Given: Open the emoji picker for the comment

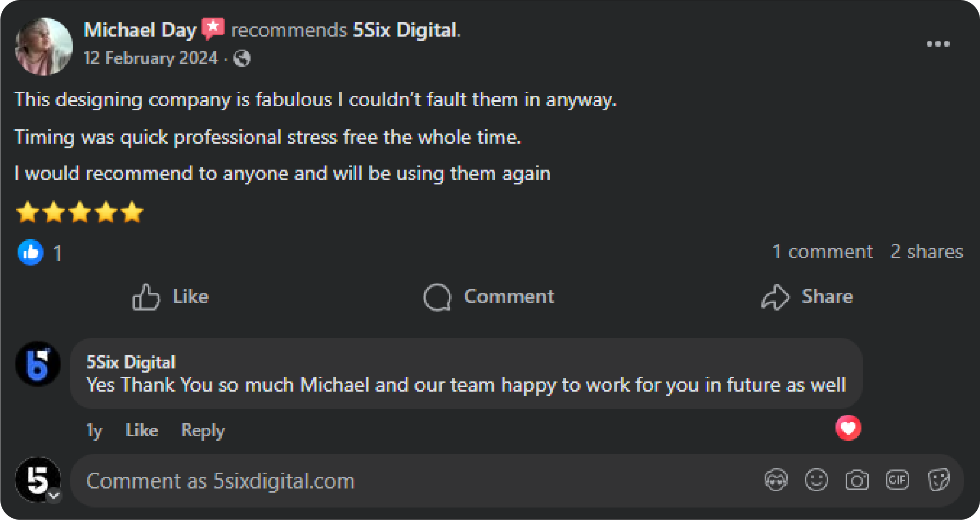Looking at the screenshot, I should tap(816, 480).
